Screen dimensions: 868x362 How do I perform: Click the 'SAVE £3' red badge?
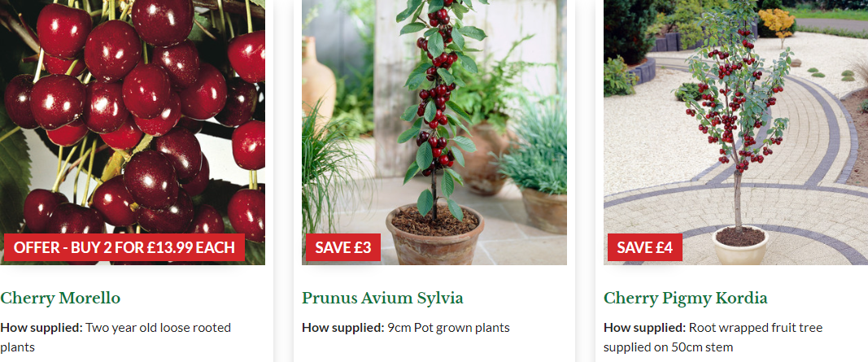(x=343, y=247)
